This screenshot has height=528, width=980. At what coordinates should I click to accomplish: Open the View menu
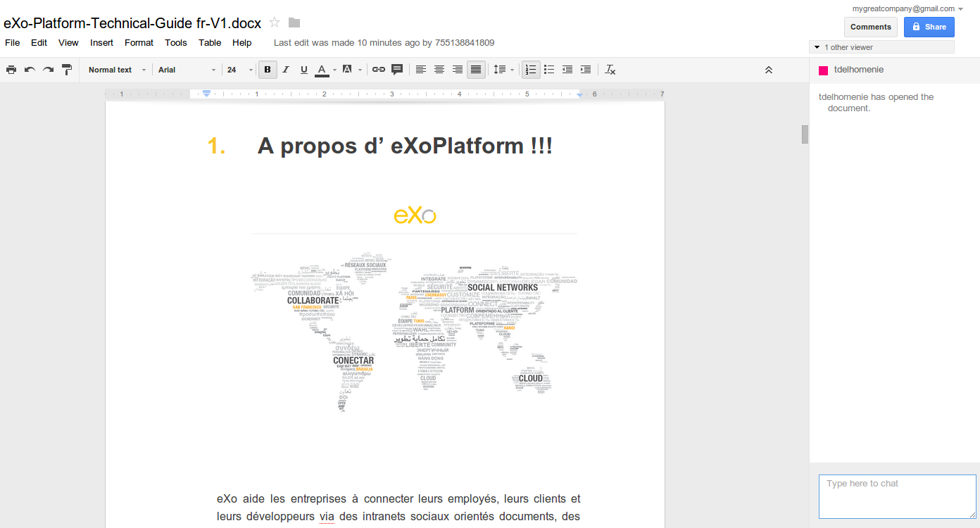click(68, 42)
